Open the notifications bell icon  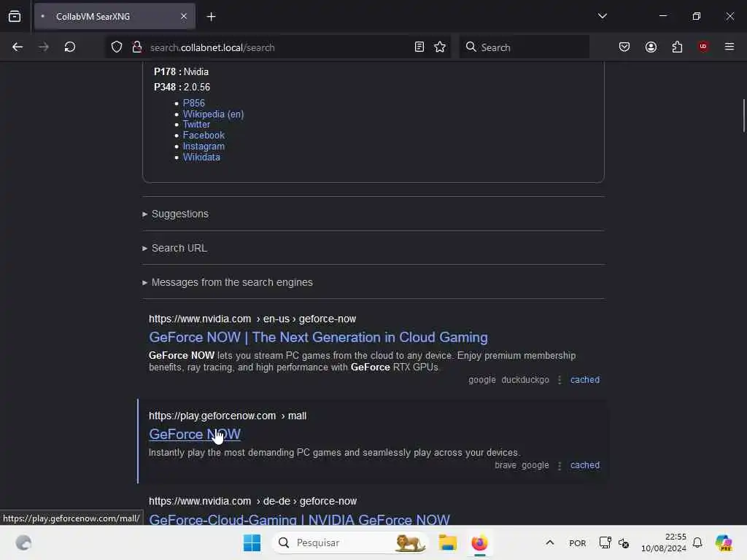coord(697,542)
